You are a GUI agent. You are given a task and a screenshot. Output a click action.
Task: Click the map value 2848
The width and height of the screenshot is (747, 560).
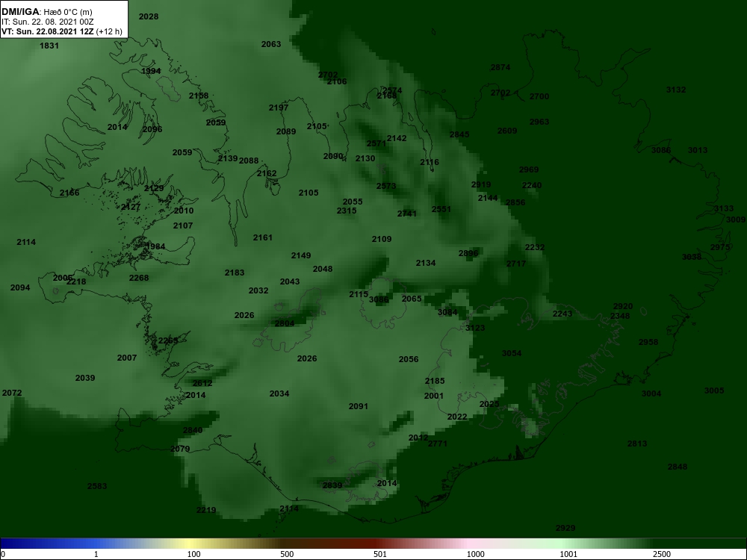[678, 467]
